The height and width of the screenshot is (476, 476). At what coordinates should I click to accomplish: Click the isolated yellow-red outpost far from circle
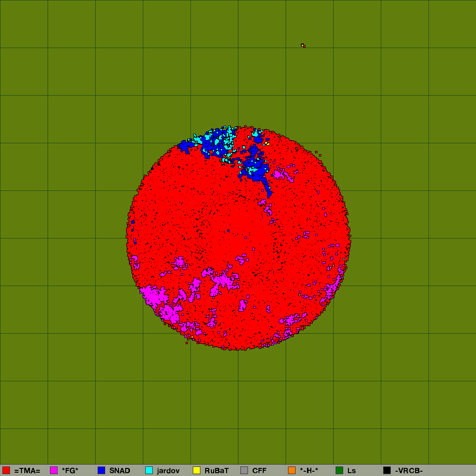pos(303,46)
